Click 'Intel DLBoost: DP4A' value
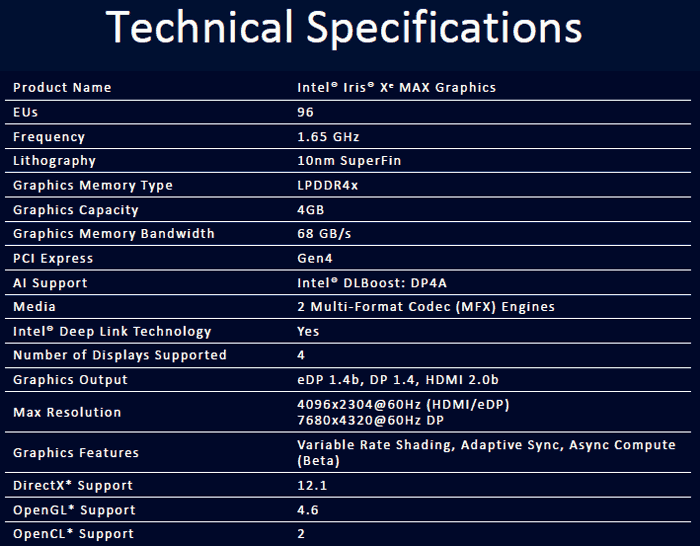This screenshot has height=546, width=700. (372, 283)
